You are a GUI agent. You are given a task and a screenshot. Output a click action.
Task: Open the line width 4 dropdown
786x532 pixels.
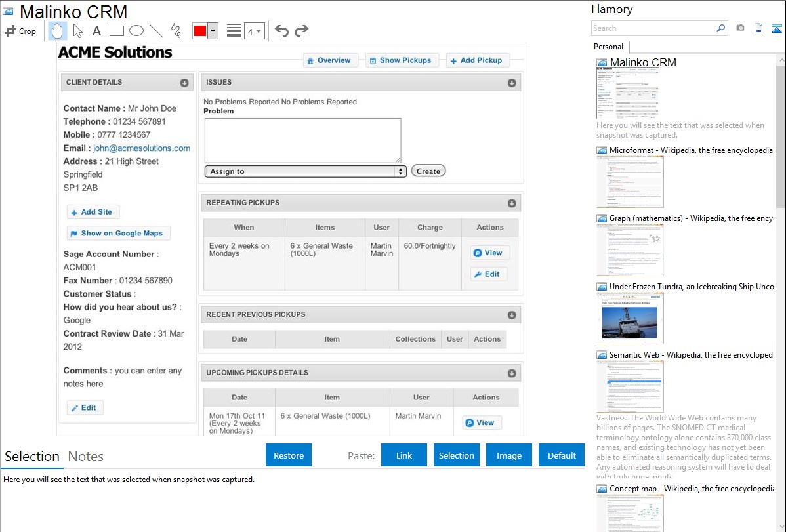point(254,31)
